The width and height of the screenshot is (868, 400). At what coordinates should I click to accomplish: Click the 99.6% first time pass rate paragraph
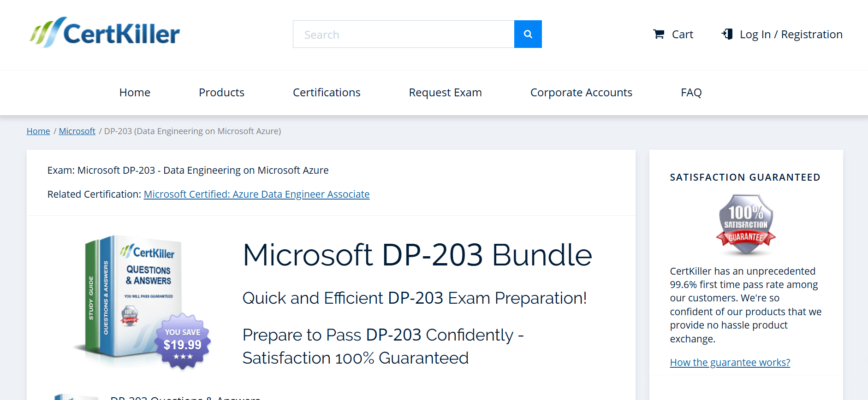(x=746, y=305)
